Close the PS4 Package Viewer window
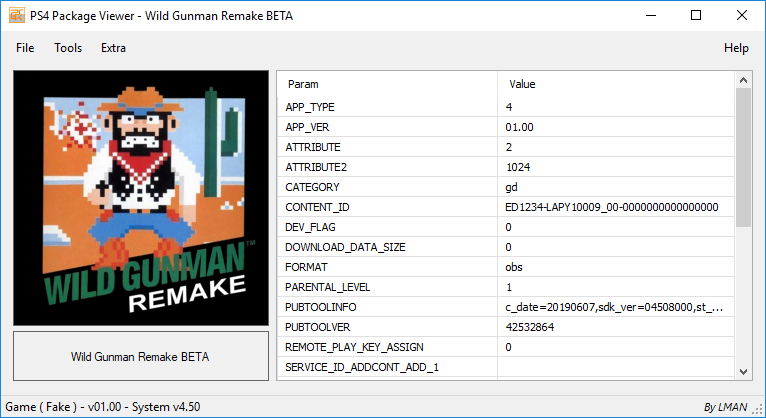766x418 pixels. click(x=742, y=15)
